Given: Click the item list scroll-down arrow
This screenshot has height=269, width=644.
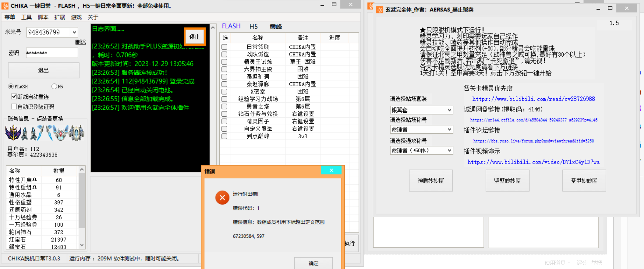Looking at the screenshot, I should pyautogui.click(x=82, y=245).
